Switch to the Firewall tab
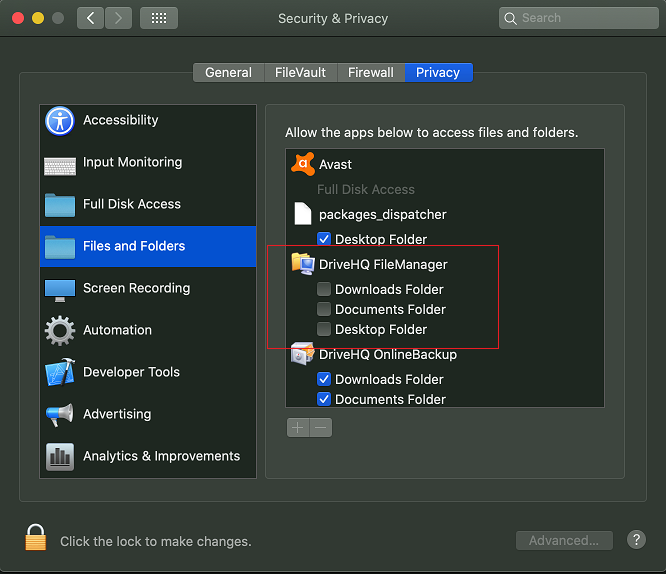 371,73
